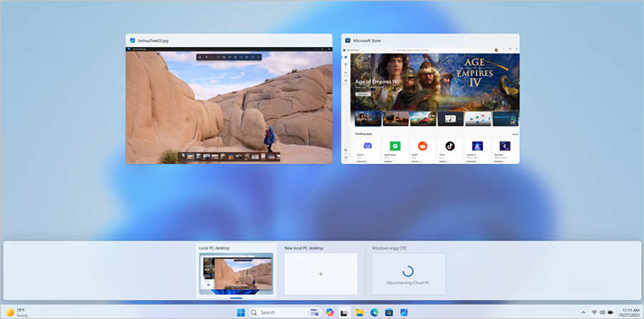Show hidden icons in system tray
Viewport: 644px width, 319px height.
[x=582, y=313]
